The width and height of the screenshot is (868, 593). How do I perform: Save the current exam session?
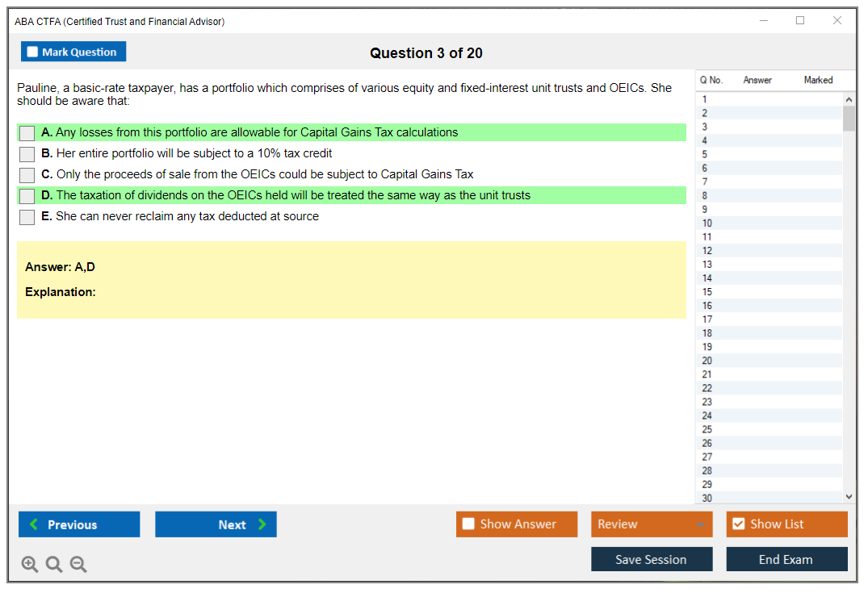pos(652,559)
